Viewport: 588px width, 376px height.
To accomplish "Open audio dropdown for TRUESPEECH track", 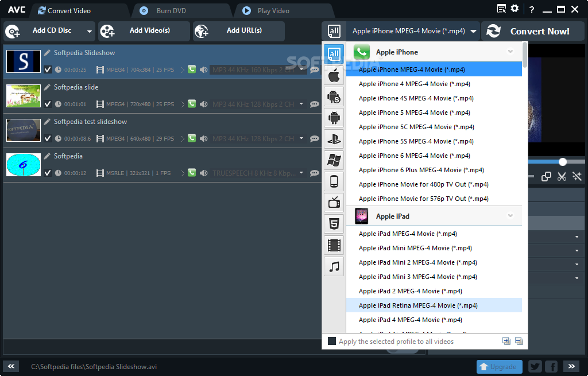I will click(301, 173).
